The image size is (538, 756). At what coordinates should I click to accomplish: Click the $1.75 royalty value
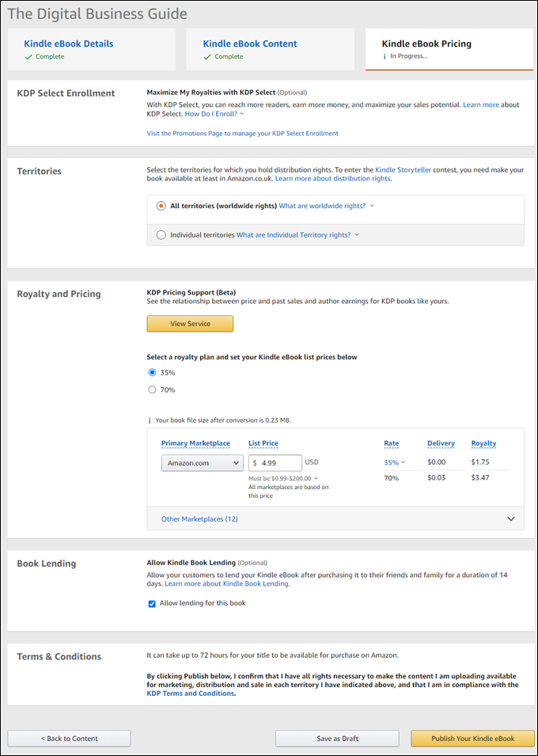(480, 462)
